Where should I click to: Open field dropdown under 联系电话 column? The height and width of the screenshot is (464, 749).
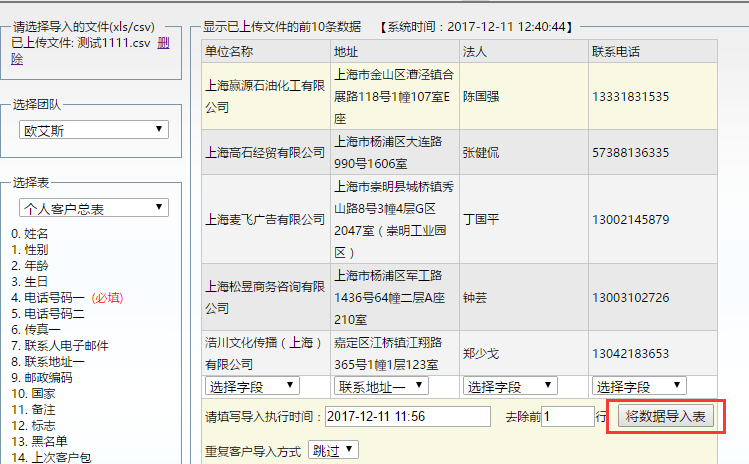coord(639,386)
